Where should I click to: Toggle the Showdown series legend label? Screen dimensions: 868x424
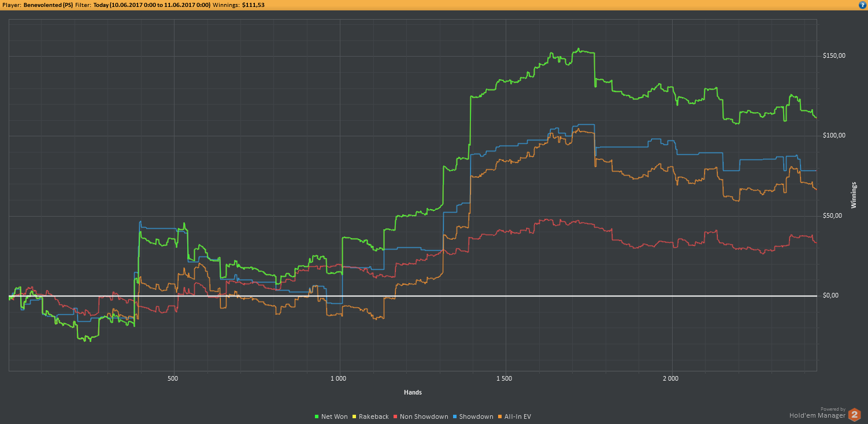pyautogui.click(x=476, y=416)
